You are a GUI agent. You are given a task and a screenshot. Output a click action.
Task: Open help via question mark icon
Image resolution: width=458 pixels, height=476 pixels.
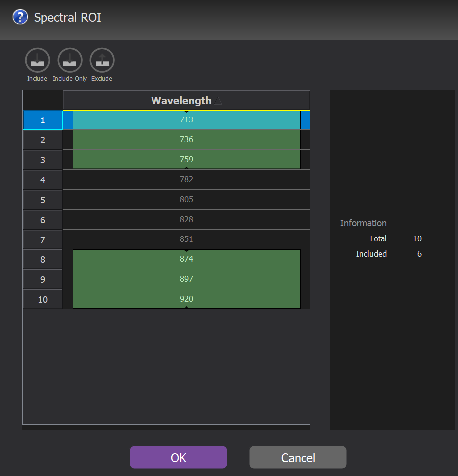tap(20, 18)
